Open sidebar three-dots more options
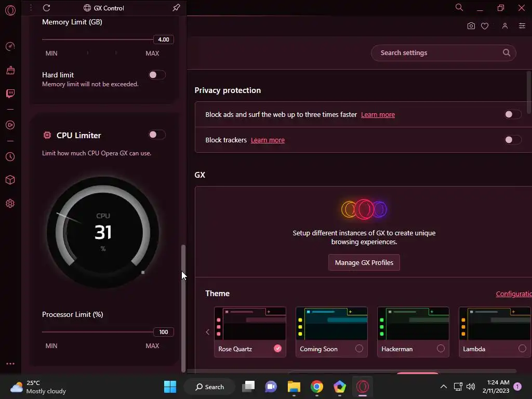Viewport: 532px width, 399px height. [x=10, y=364]
